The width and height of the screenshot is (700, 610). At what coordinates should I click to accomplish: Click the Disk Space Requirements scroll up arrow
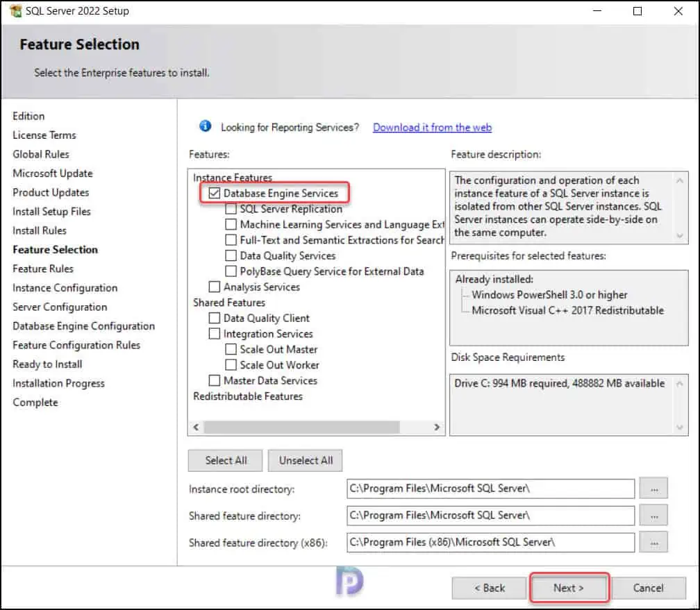[x=680, y=384]
